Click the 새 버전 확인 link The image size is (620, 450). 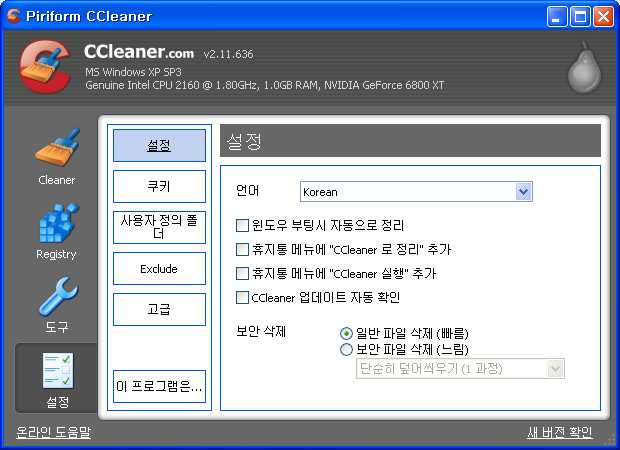(560, 432)
